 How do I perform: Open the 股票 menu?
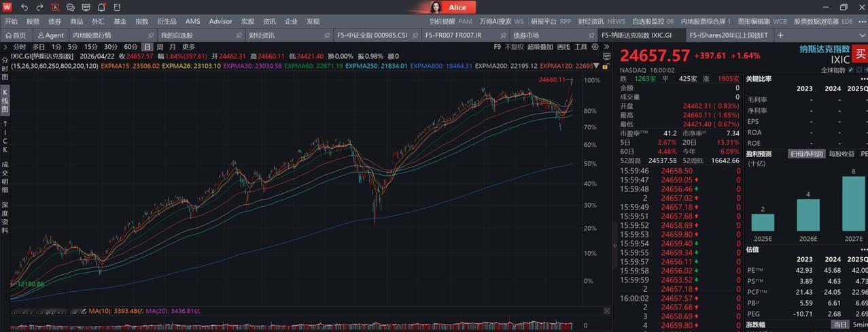click(x=33, y=22)
